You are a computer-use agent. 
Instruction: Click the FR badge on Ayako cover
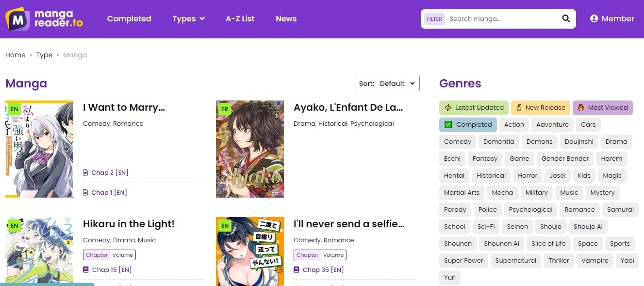tap(225, 109)
